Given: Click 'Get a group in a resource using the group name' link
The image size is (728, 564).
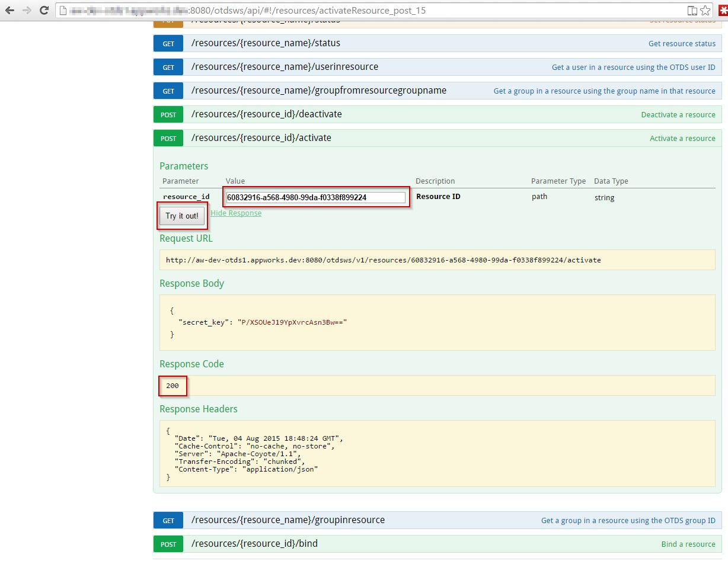Looking at the screenshot, I should [604, 91].
